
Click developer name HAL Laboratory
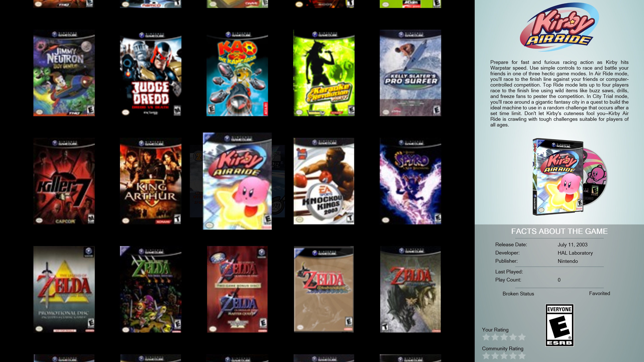575,253
